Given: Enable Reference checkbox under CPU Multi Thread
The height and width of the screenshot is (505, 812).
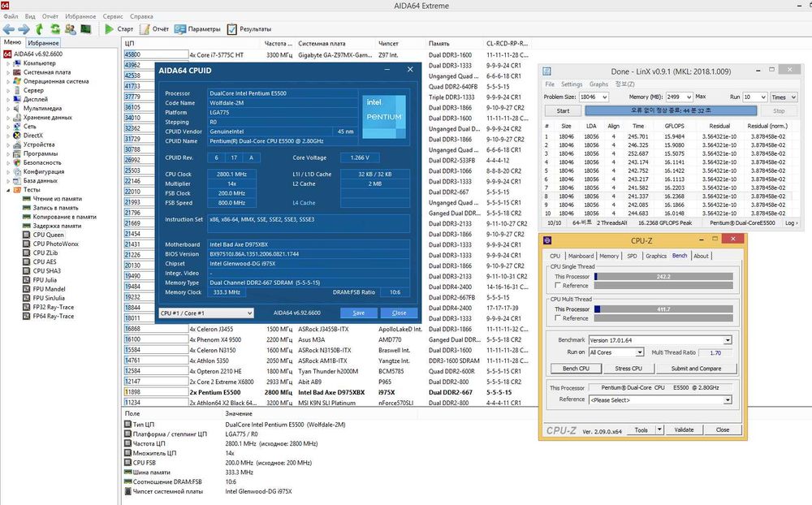Looking at the screenshot, I should point(556,318).
